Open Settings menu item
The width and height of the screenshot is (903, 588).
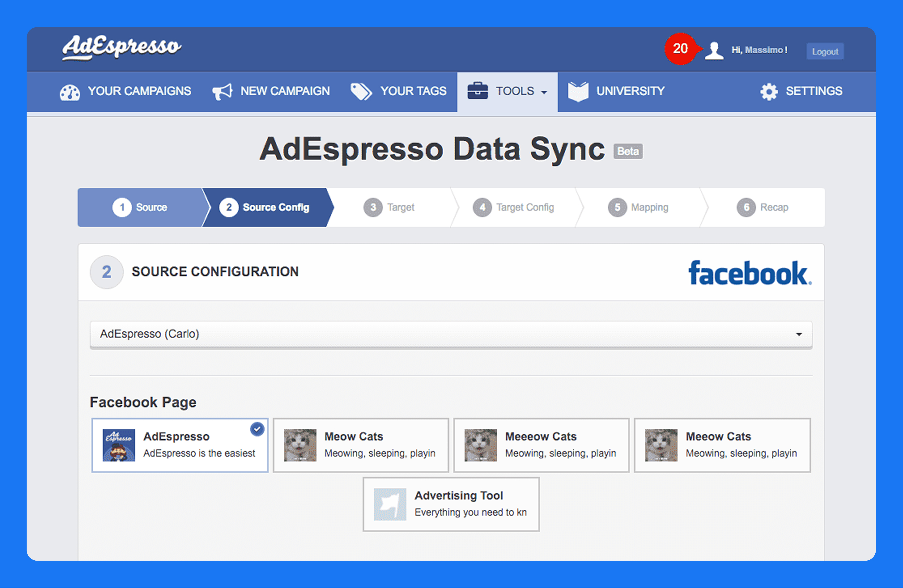pos(801,91)
